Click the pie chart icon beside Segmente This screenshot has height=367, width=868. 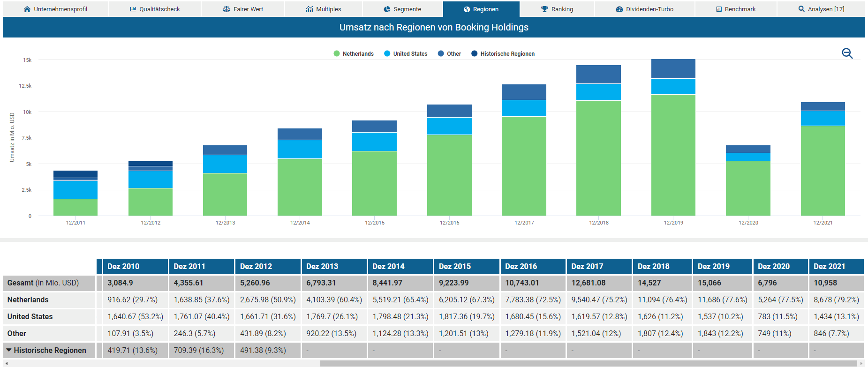click(x=387, y=9)
